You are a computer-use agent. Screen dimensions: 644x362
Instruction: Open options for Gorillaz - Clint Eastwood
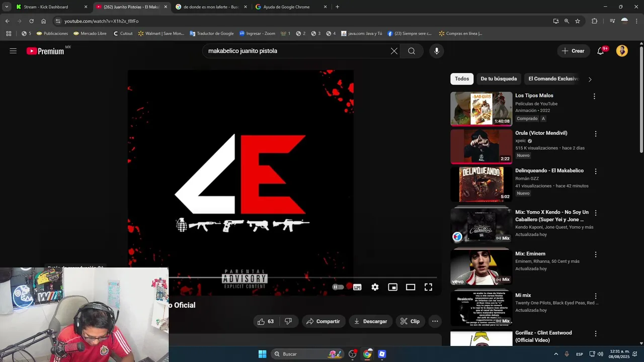coord(596,334)
